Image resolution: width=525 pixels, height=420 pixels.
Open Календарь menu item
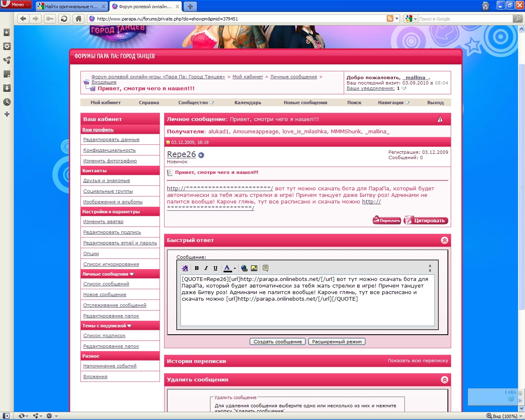[248, 103]
